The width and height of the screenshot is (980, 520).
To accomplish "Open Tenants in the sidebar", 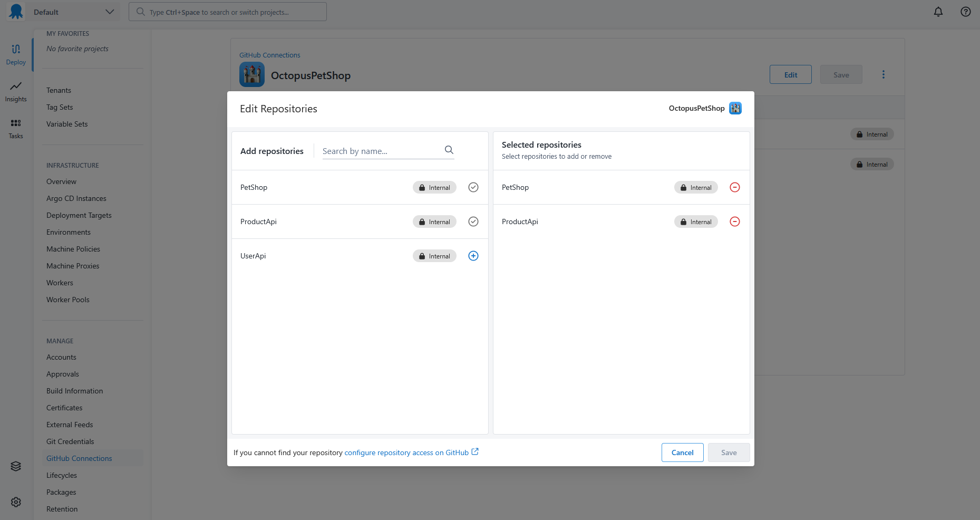I will (x=59, y=90).
